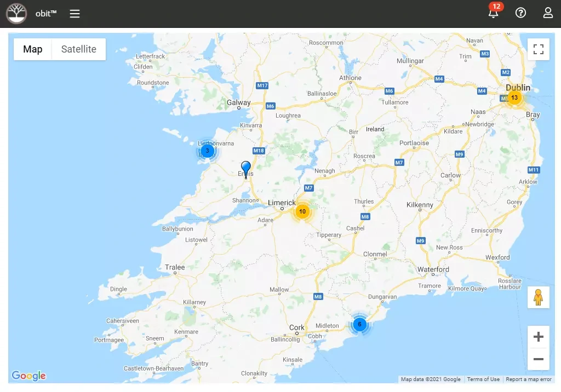
Task: Select the Street View pegman
Action: coord(538,297)
